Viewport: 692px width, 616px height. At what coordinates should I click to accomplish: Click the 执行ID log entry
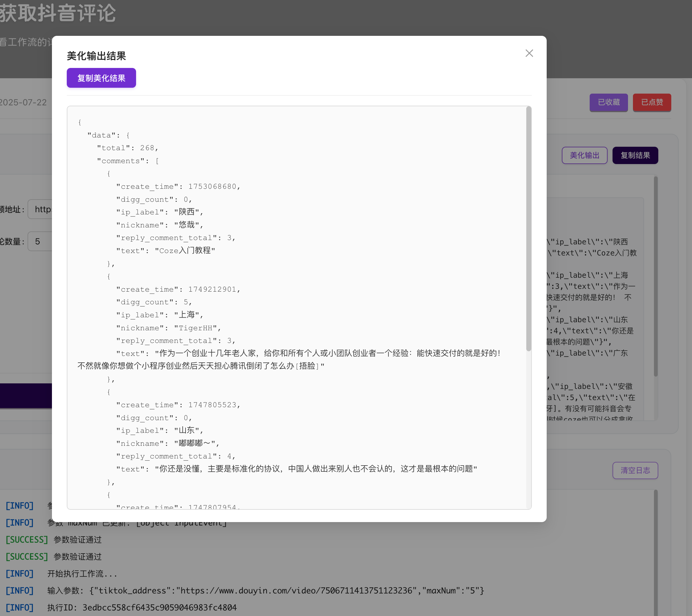click(142, 607)
